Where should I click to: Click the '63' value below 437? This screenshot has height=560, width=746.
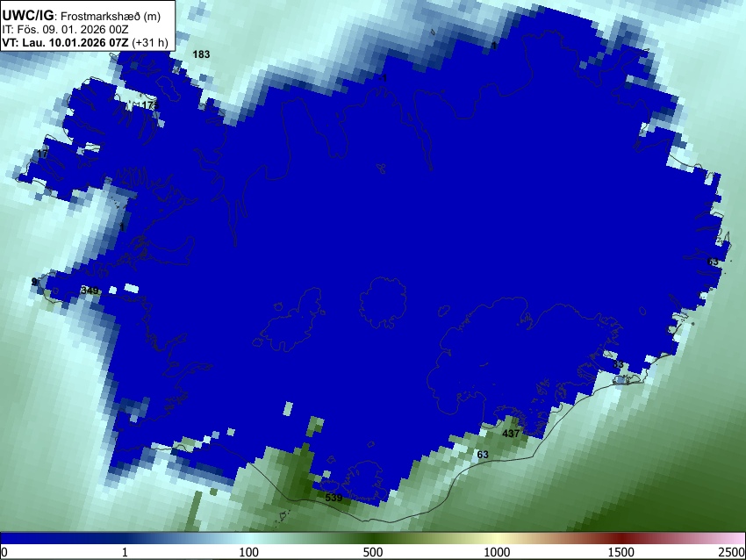point(483,455)
